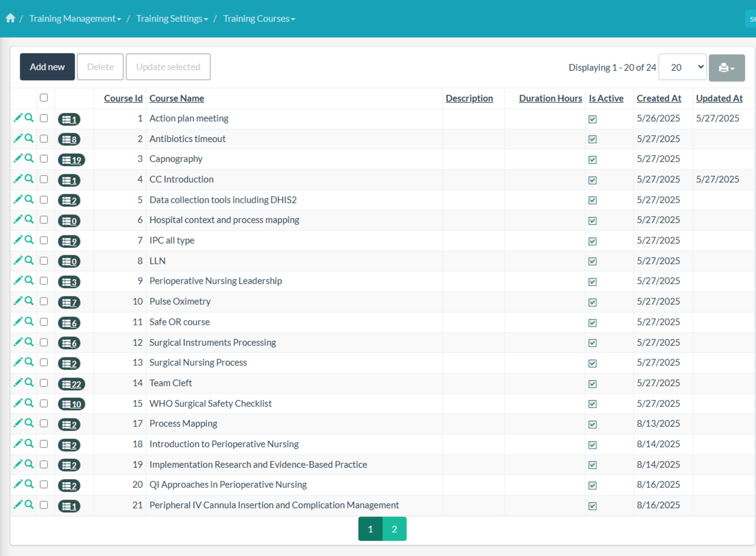Click the Delete button
Image resolution: width=756 pixels, height=556 pixels.
[x=100, y=67]
